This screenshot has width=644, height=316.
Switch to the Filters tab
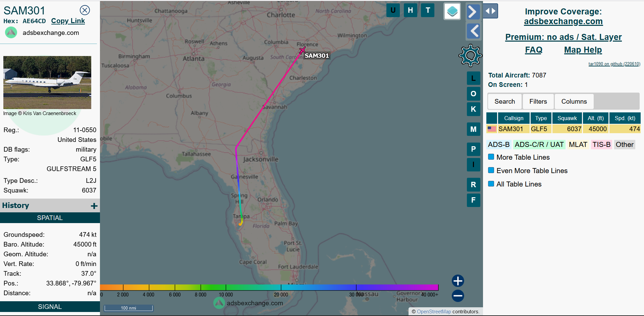538,101
